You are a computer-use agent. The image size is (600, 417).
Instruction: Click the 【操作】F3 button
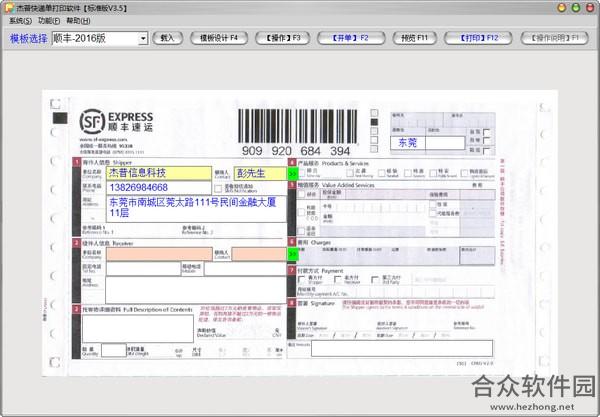click(283, 38)
